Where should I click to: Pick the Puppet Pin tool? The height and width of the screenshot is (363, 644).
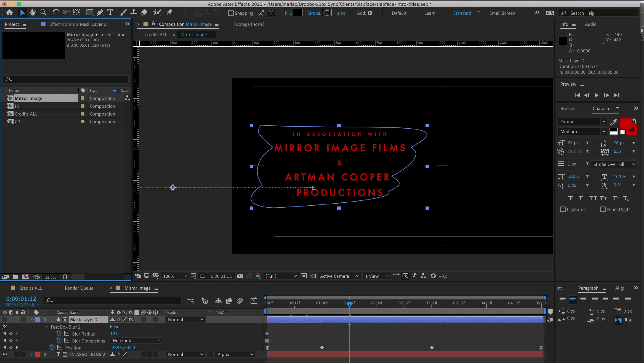[170, 12]
